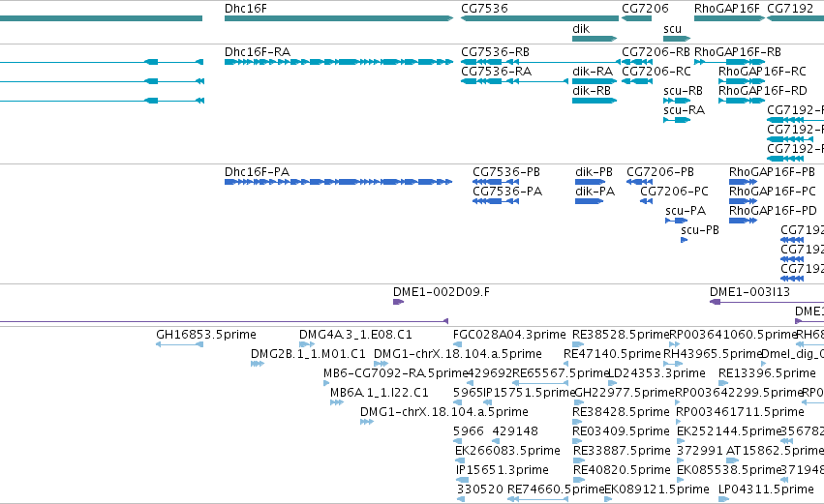
Task: Select the DME1-002D09.F feature
Action: click(398, 302)
